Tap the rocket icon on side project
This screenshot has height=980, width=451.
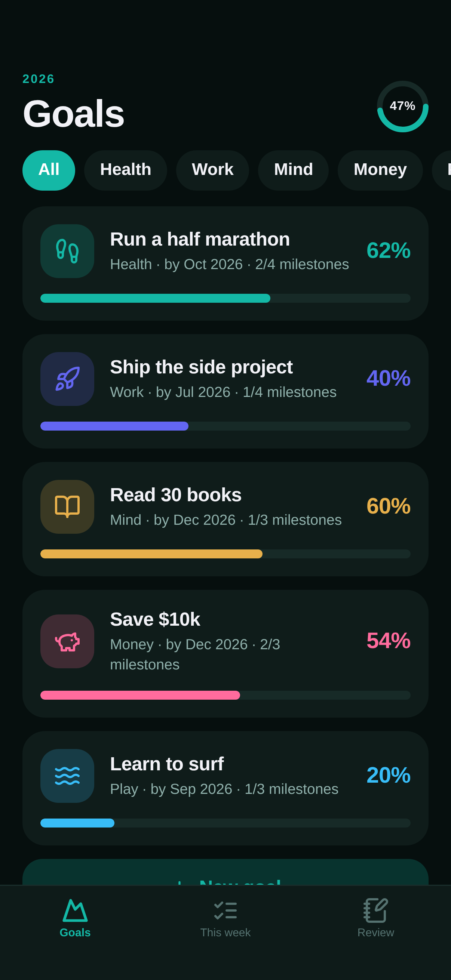[x=67, y=379]
